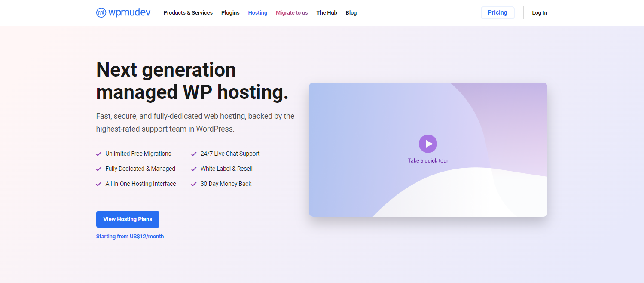Click the 30-Day Money Back text
This screenshot has width=644, height=283.
226,184
